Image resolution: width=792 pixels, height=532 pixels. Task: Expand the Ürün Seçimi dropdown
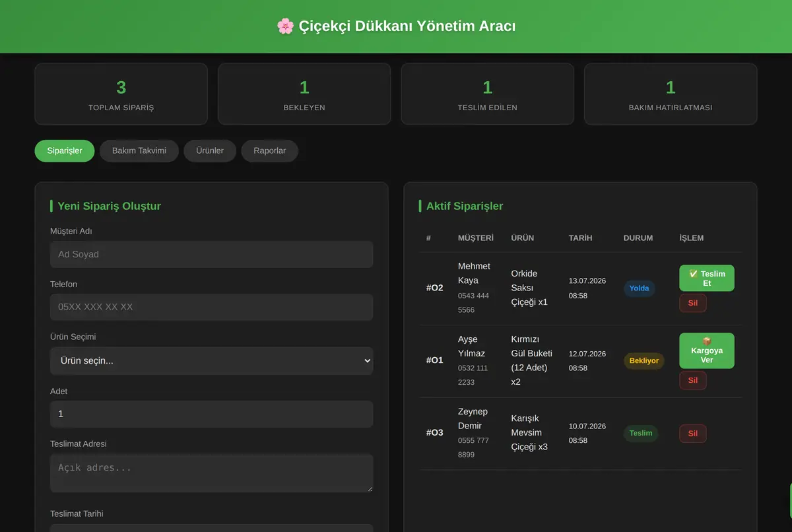click(x=211, y=361)
